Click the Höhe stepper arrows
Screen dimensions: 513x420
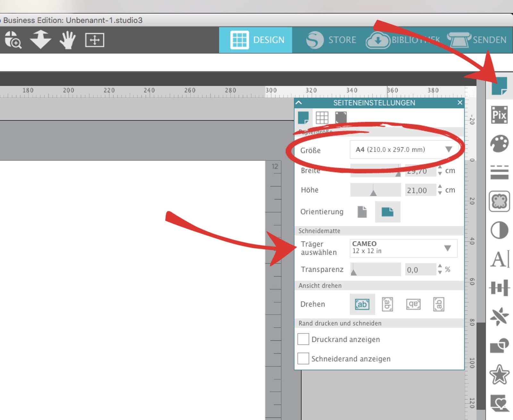440,190
